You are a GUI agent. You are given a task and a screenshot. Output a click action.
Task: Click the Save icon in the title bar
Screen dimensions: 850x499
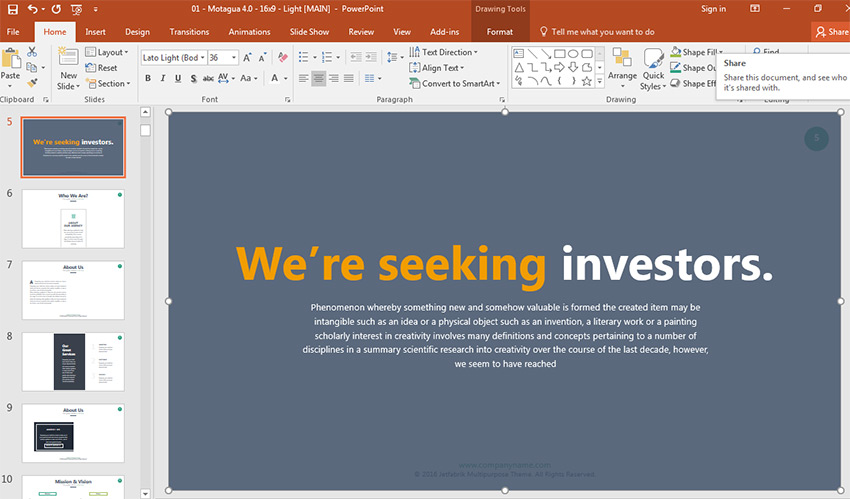coord(12,9)
